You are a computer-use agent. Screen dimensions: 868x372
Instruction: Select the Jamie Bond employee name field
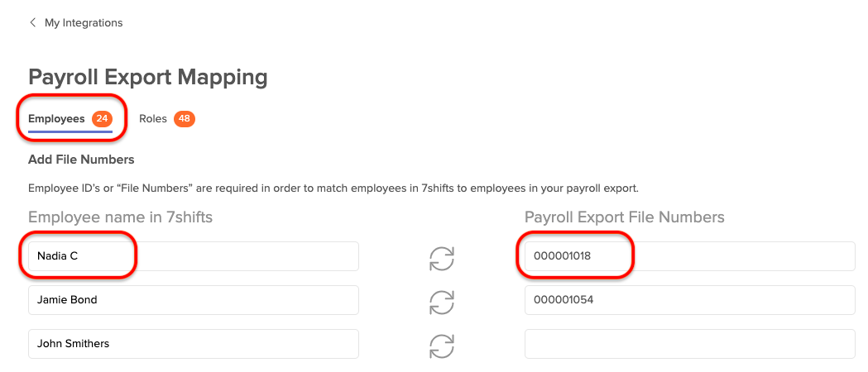(x=193, y=300)
